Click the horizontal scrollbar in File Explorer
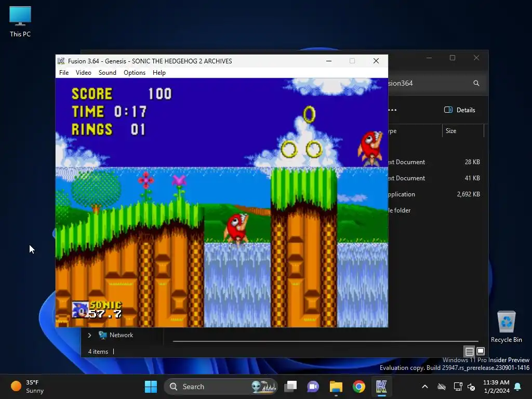 click(325, 341)
